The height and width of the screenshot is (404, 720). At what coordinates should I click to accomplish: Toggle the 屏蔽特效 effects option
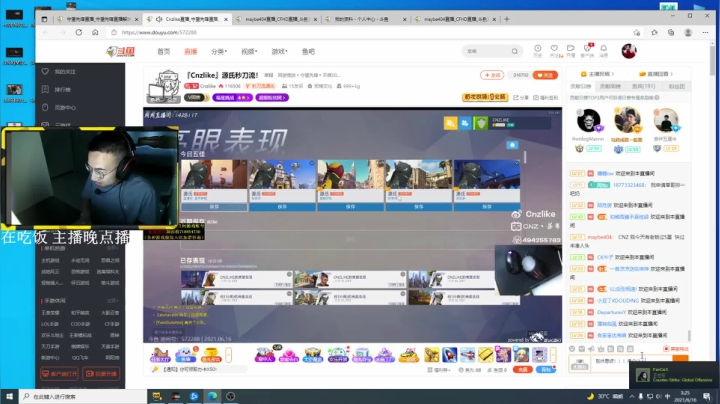(x=676, y=349)
